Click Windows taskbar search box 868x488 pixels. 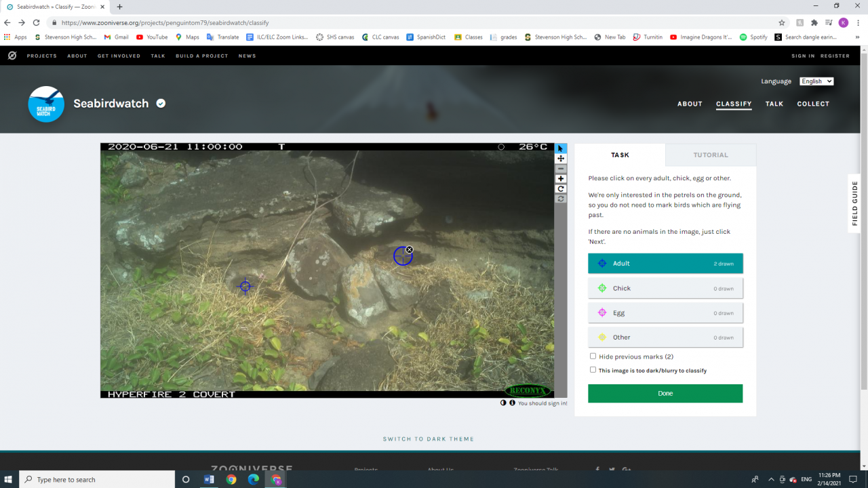(x=97, y=479)
